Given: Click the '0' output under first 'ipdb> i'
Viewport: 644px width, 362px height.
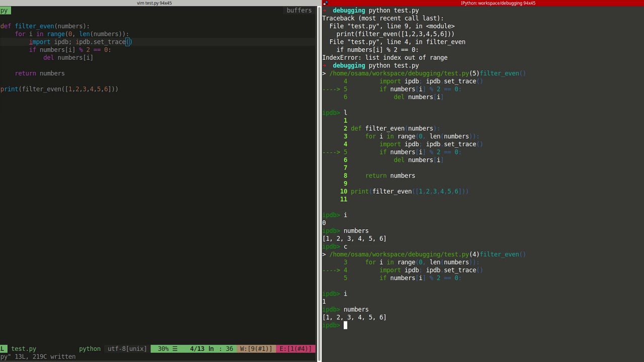Looking at the screenshot, I should click(324, 223).
